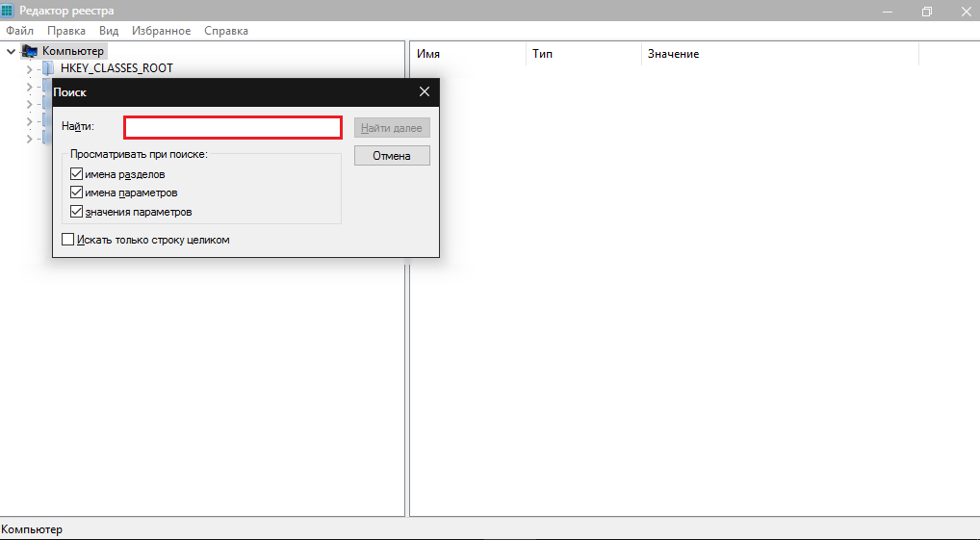
Task: Expand the HKEY_CLASSES_ROOT node
Action: tap(30, 68)
